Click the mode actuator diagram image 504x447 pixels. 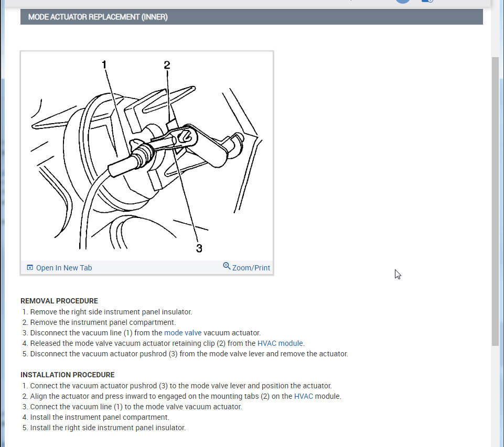click(147, 156)
